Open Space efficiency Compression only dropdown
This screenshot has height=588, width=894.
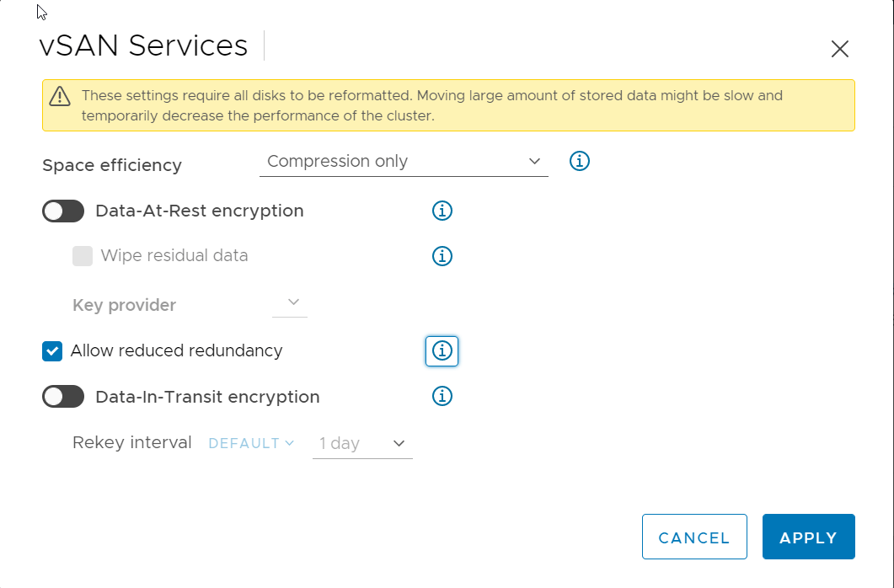point(404,162)
